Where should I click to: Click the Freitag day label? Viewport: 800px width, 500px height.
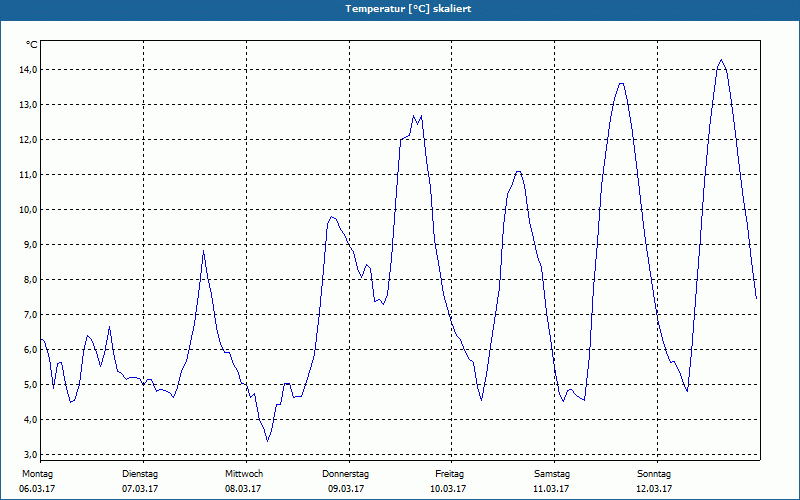tap(449, 474)
